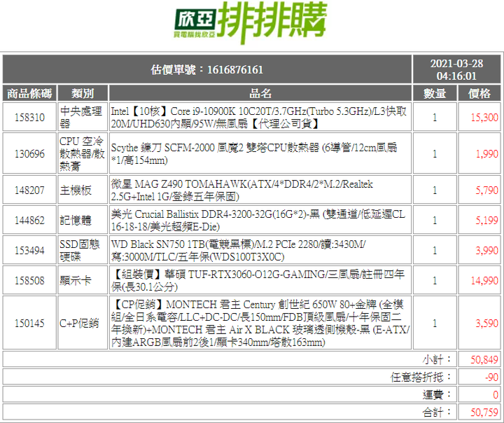Click price 14,990
The width and height of the screenshot is (504, 423).
tap(484, 281)
